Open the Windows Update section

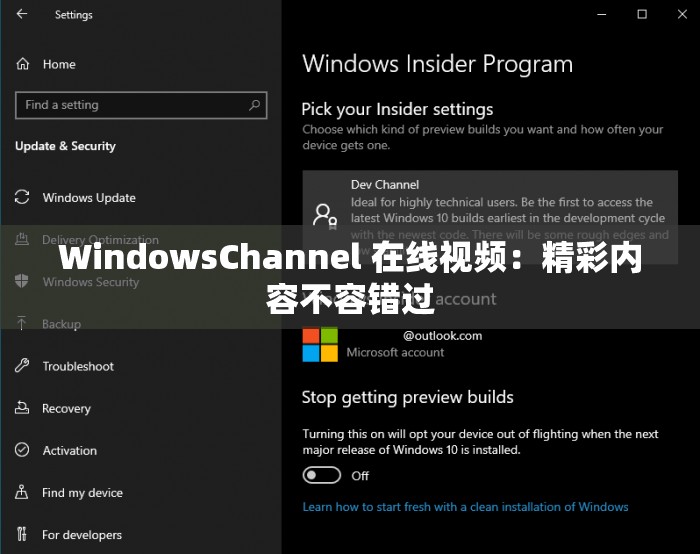point(89,198)
